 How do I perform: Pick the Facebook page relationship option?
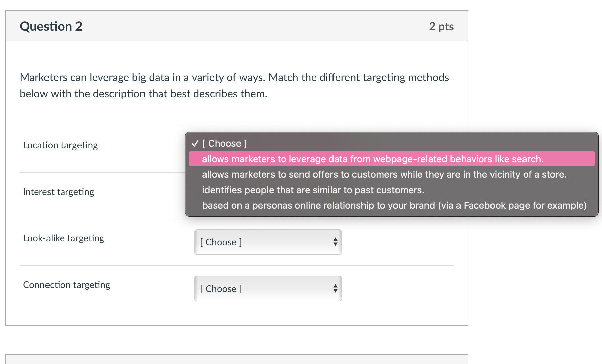[394, 205]
